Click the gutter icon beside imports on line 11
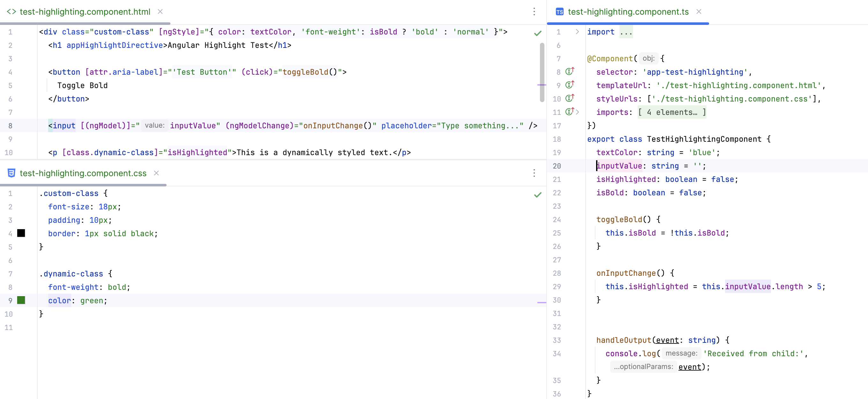 point(569,111)
